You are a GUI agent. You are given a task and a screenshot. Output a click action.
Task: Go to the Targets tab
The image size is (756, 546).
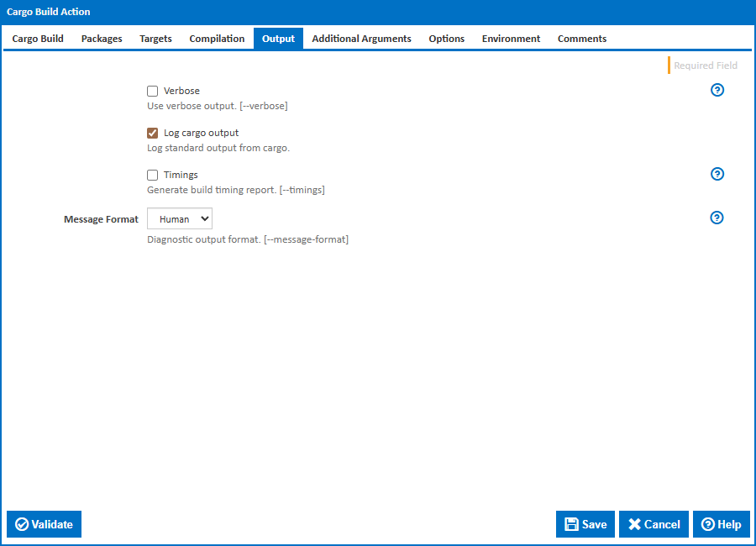click(x=155, y=39)
